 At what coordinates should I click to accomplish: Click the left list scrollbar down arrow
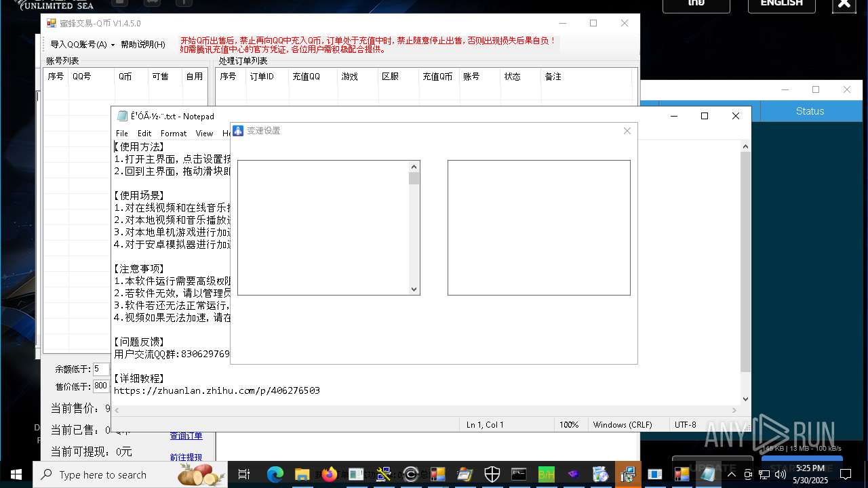[414, 289]
